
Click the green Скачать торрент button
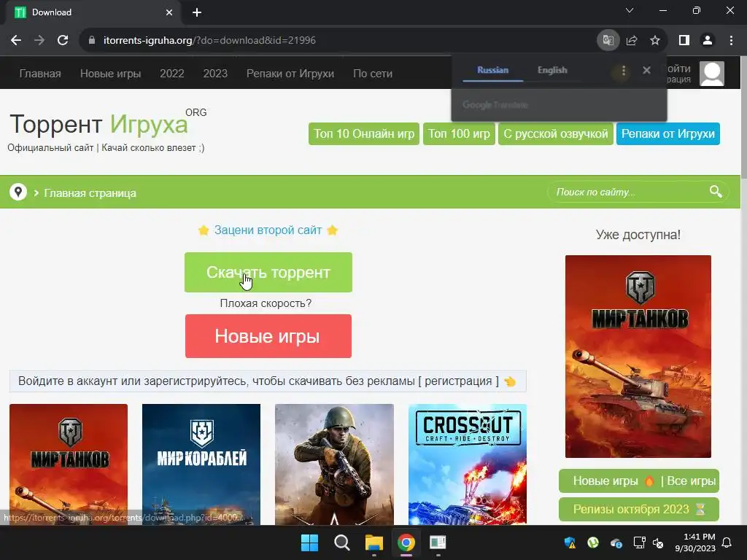pyautogui.click(x=268, y=273)
